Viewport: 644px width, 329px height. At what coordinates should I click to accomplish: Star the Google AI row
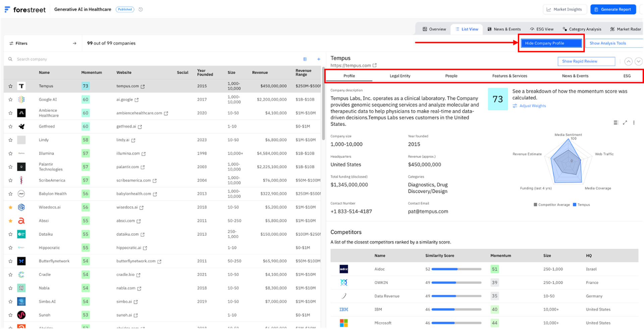pyautogui.click(x=10, y=100)
